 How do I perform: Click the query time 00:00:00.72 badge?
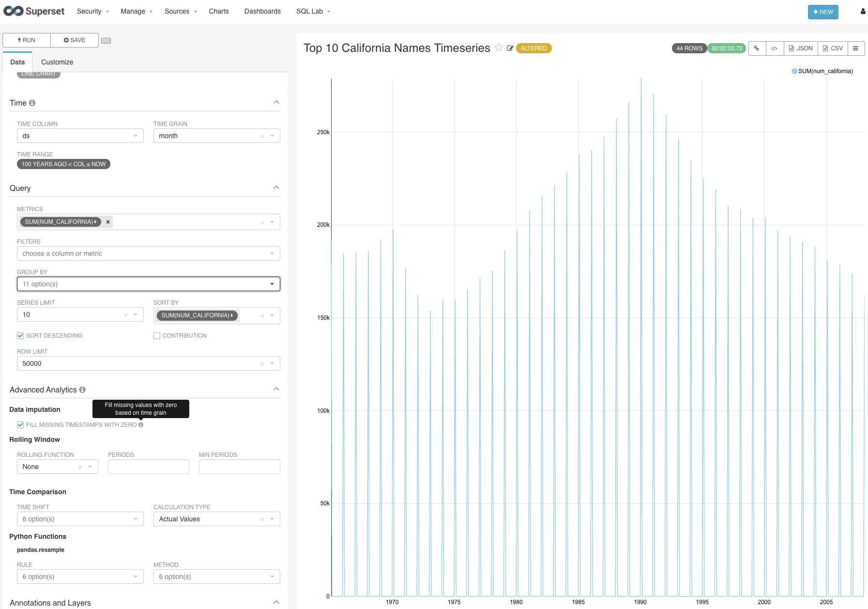tap(727, 48)
